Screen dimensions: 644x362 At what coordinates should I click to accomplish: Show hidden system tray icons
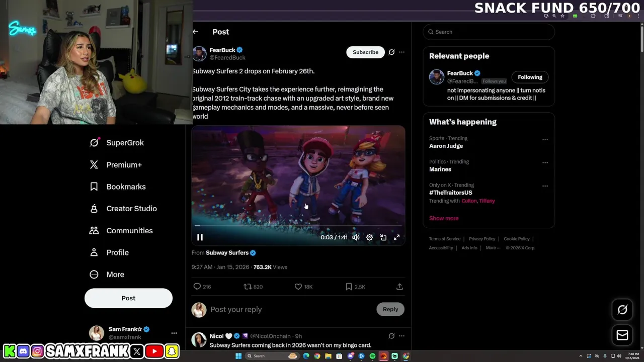pos(581,356)
